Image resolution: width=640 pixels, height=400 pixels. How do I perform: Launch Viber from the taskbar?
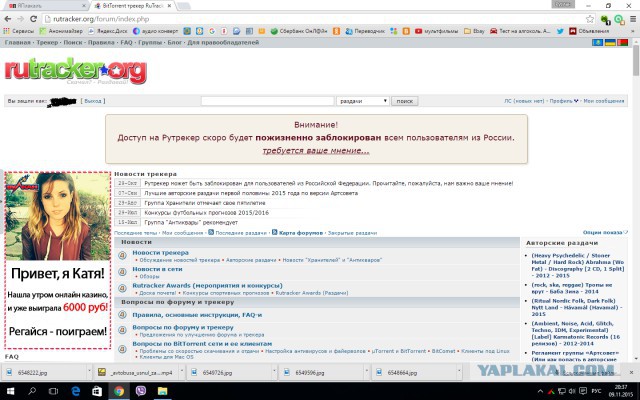click(x=141, y=391)
